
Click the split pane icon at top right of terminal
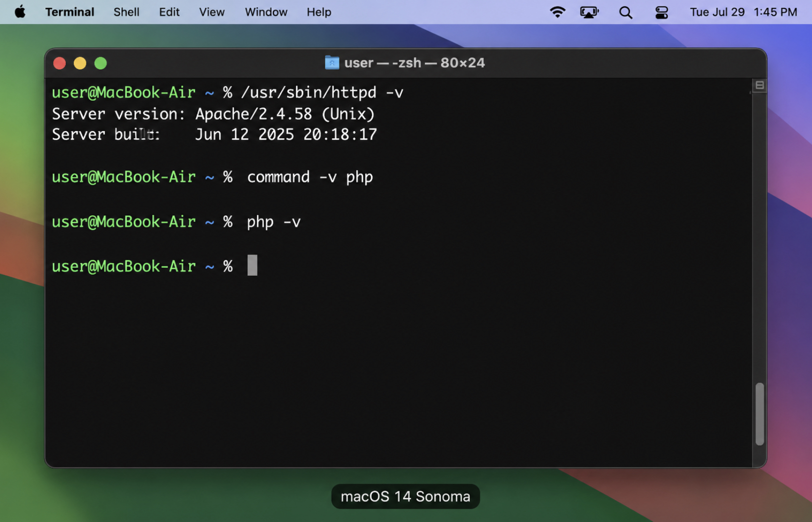pos(759,86)
